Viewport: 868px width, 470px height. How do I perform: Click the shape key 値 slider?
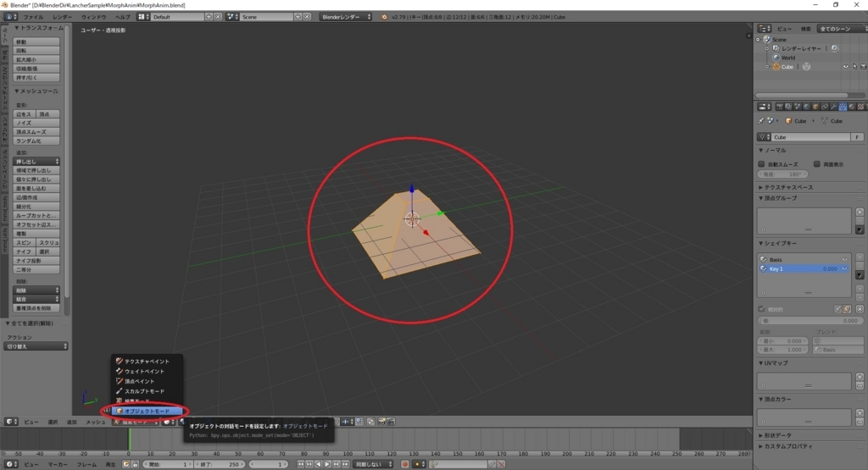click(810, 321)
